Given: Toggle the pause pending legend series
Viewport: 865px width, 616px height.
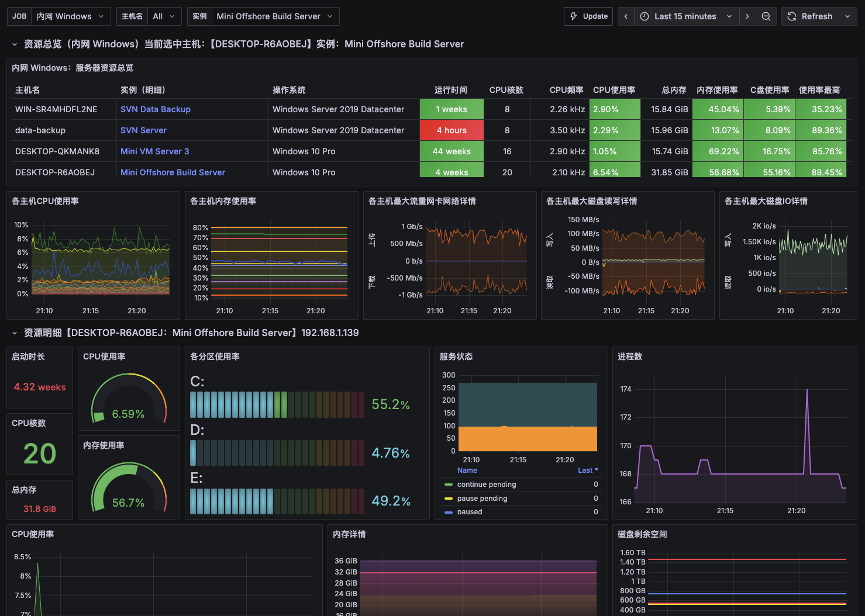Looking at the screenshot, I should (482, 499).
